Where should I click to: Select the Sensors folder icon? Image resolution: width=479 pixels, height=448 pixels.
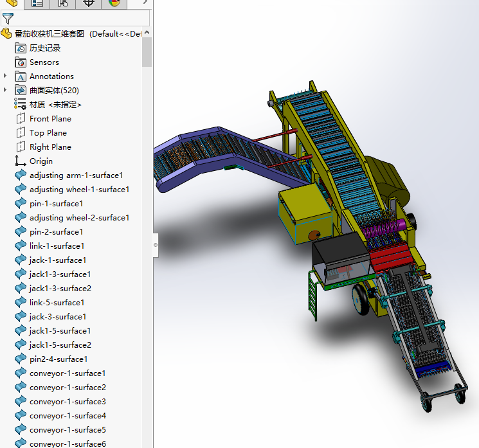point(20,62)
